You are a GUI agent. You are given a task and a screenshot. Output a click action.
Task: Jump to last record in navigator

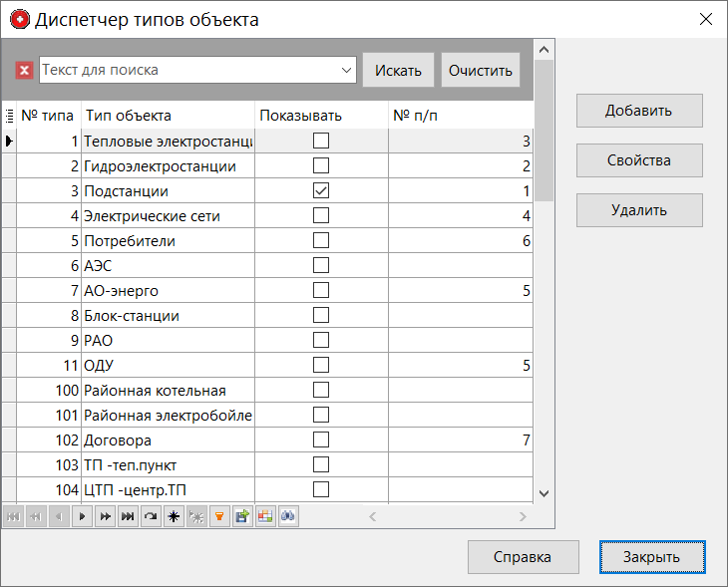(128, 516)
